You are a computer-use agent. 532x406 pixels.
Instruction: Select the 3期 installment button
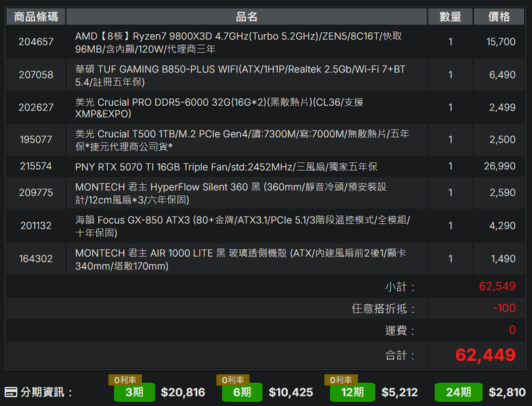coord(134,392)
